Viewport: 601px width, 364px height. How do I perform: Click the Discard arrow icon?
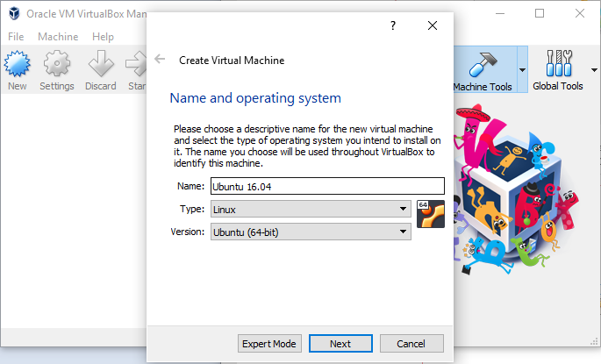pyautogui.click(x=101, y=64)
